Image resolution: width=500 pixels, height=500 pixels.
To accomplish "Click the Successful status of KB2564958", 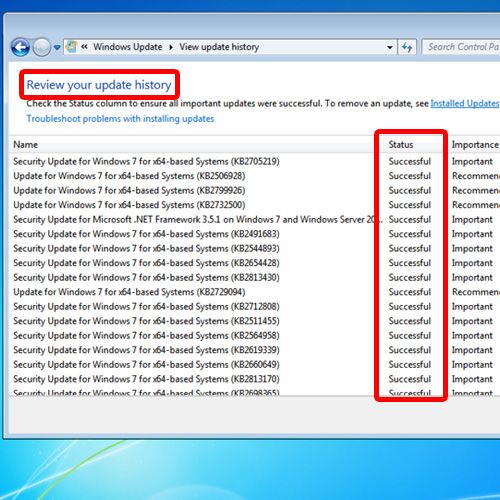I will 410,335.
